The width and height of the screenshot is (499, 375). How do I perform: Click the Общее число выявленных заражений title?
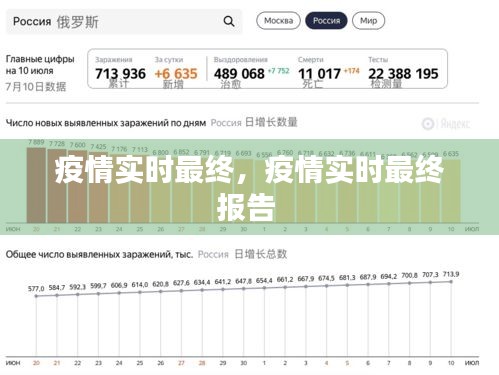click(x=99, y=255)
